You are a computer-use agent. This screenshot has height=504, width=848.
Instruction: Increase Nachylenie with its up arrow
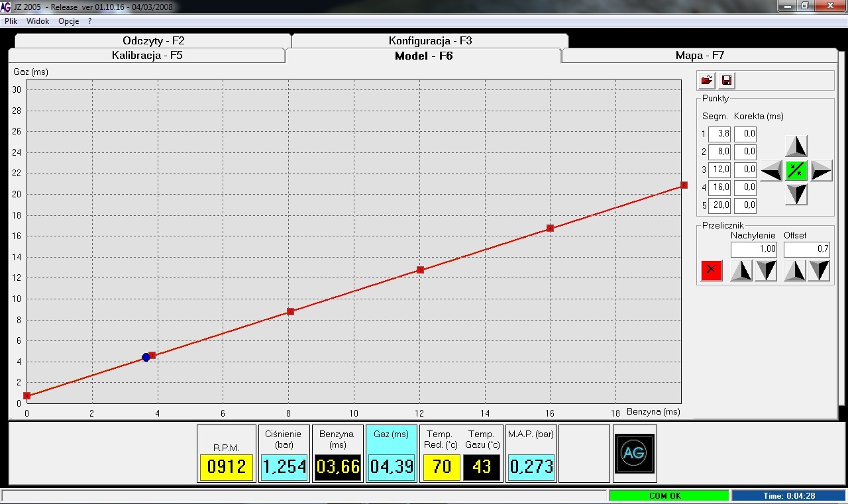[x=741, y=271]
